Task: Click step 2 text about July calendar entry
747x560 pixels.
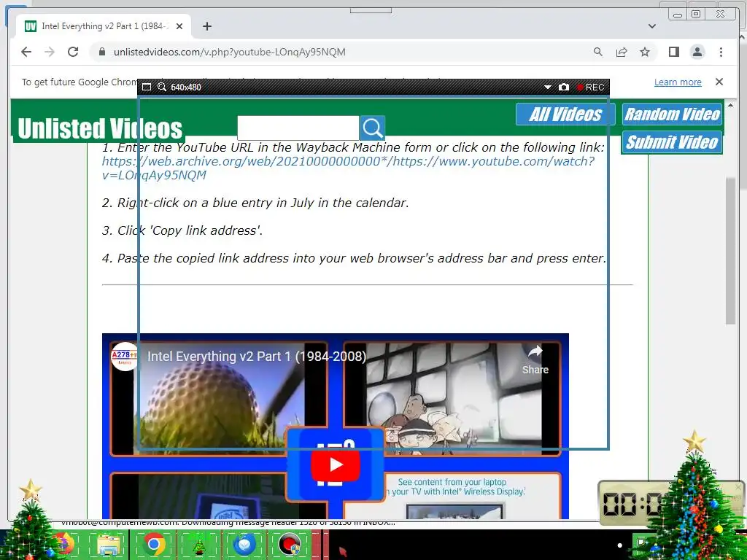Action: pos(255,203)
